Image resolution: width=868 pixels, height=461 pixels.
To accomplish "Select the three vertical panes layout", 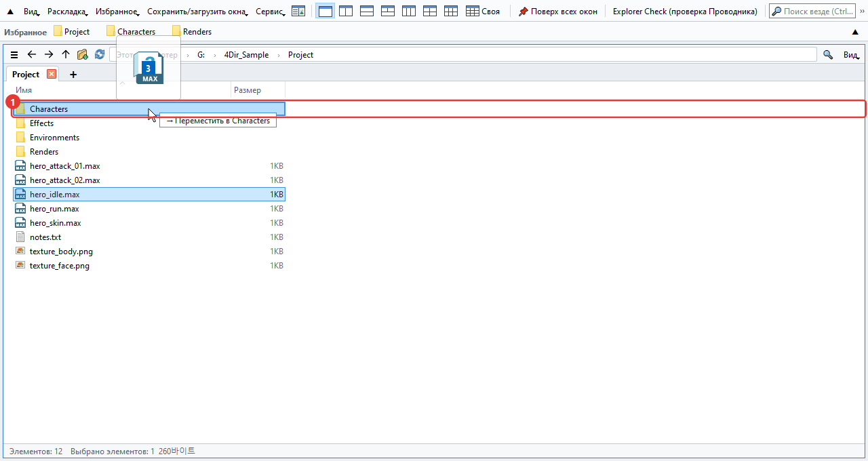I will 409,12.
